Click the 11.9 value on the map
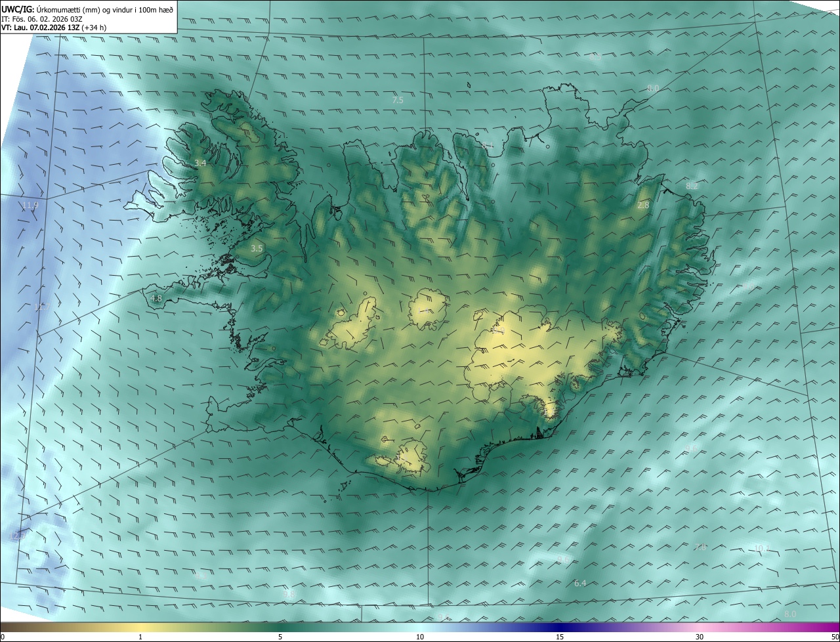Image resolution: width=840 pixels, height=642 pixels. point(30,205)
